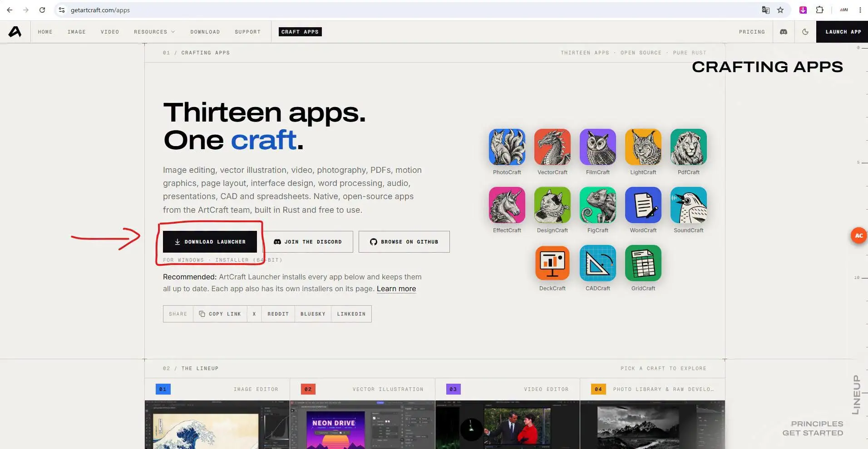Open the FigCraft chameleon app icon
This screenshot has width=868, height=449.
point(597,205)
